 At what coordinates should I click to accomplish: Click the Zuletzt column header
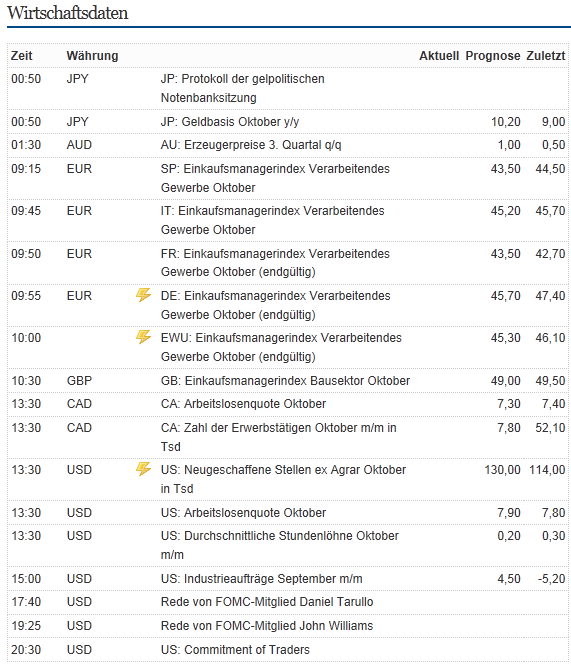point(545,56)
